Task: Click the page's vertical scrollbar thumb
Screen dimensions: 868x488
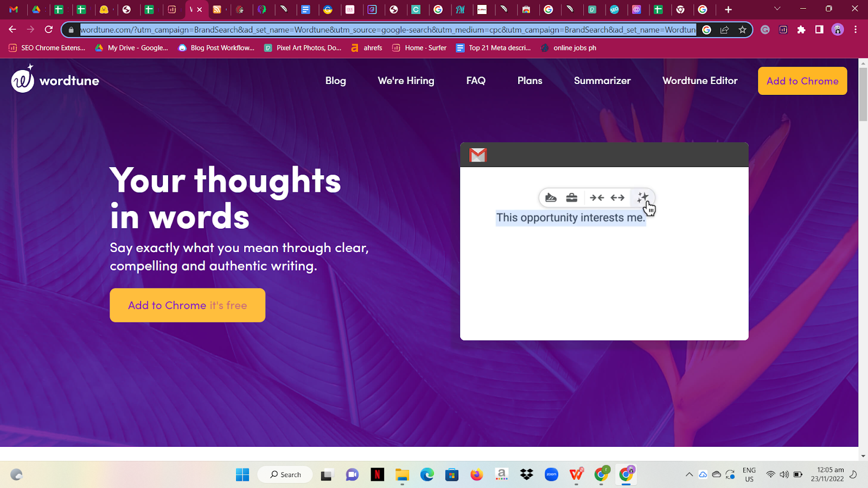Action: (863, 94)
